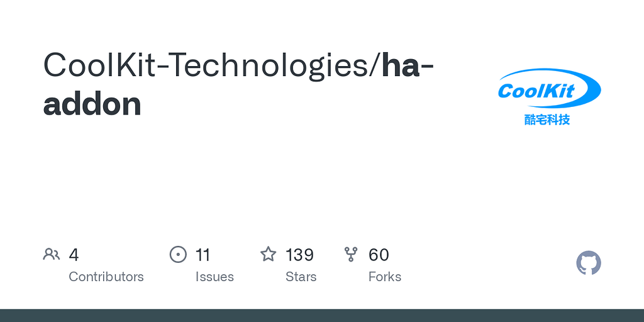Click the Forks branch icon
The width and height of the screenshot is (644, 322).
pyautogui.click(x=351, y=255)
